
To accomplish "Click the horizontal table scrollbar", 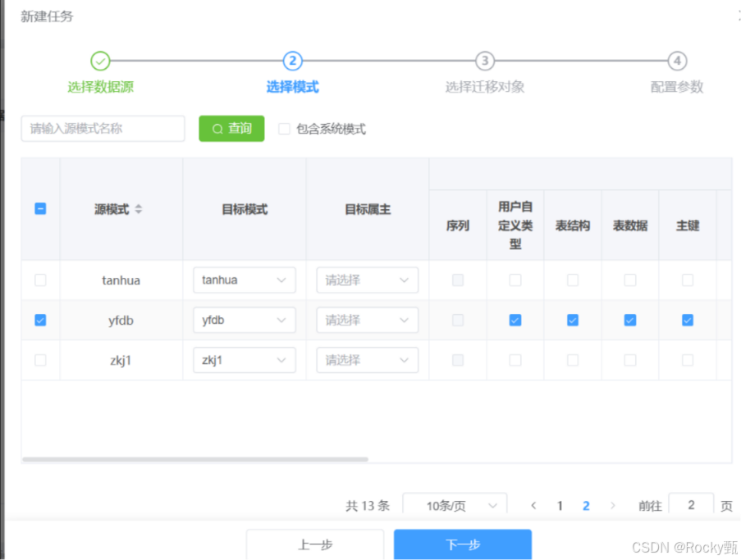I will point(195,459).
